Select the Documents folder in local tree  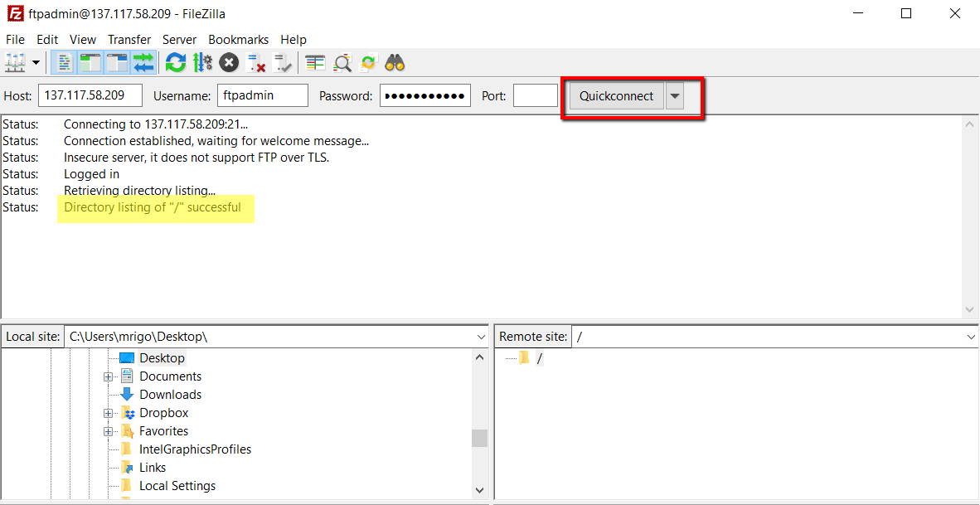point(170,376)
